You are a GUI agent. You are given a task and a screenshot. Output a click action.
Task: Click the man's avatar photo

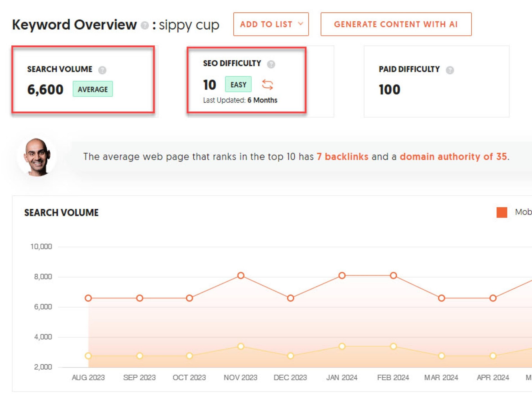click(x=37, y=157)
